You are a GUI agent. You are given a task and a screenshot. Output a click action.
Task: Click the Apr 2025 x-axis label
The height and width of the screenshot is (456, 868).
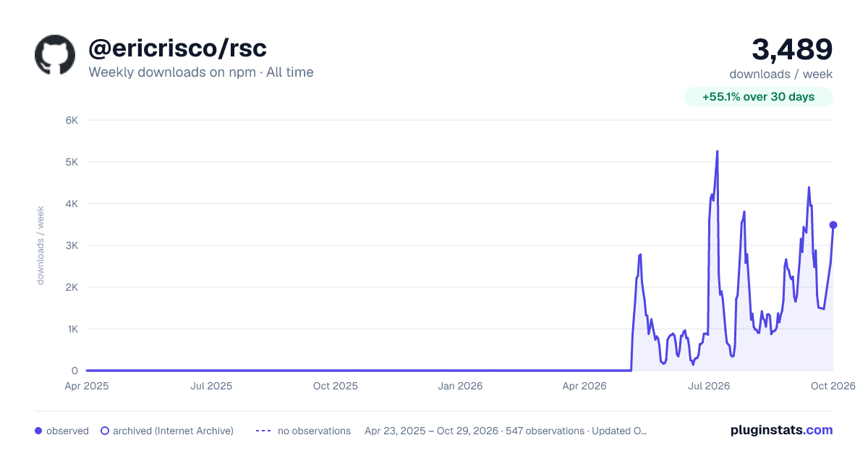point(87,386)
